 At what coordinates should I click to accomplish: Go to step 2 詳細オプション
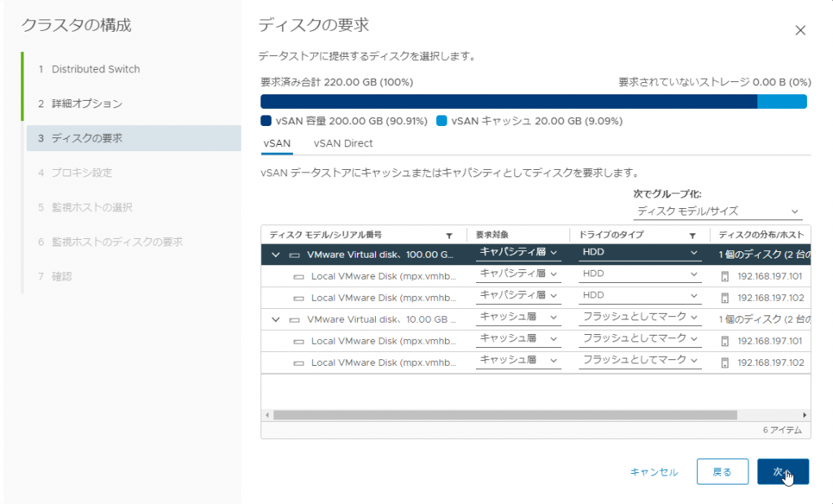tap(81, 103)
